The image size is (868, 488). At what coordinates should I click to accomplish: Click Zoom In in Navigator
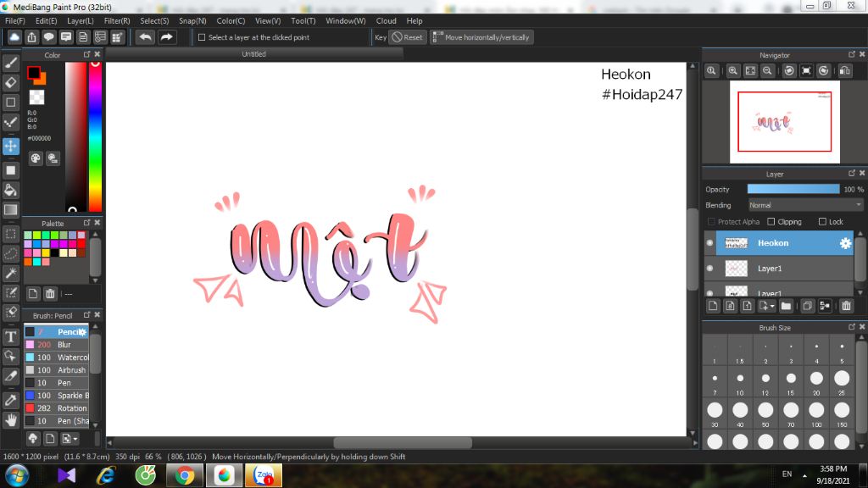tap(733, 71)
